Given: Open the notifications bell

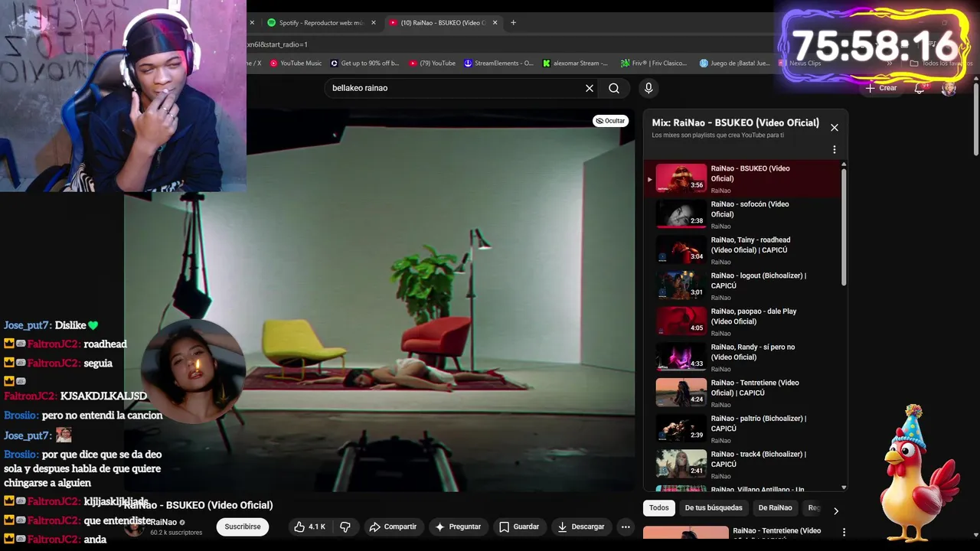Looking at the screenshot, I should tap(920, 88).
